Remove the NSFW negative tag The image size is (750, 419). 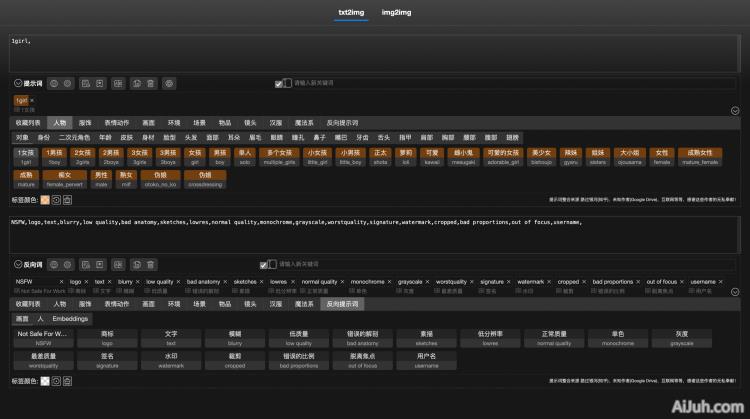(x=61, y=282)
